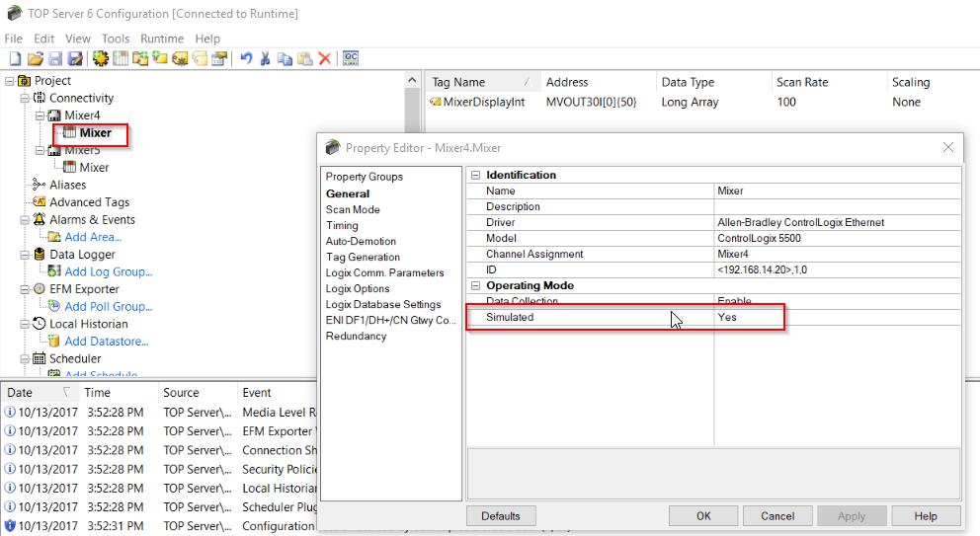Click the Data Logger database icon
The image size is (980, 536).
39,255
